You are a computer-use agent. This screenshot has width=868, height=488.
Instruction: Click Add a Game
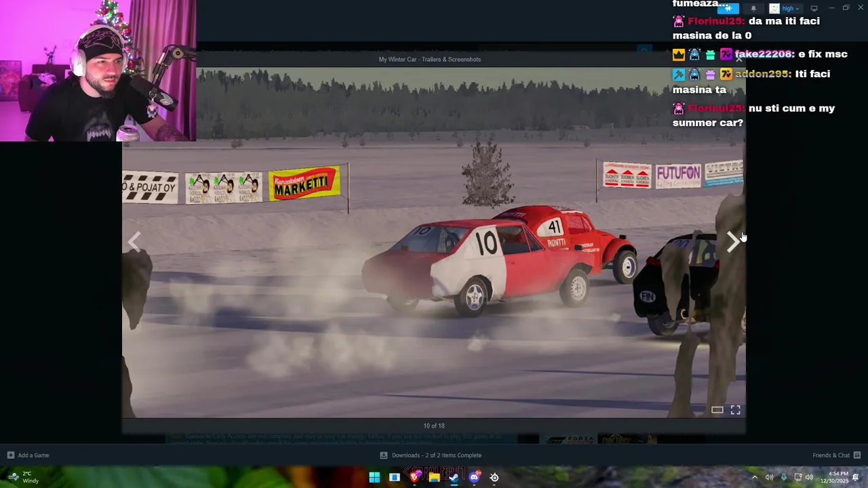click(x=33, y=455)
